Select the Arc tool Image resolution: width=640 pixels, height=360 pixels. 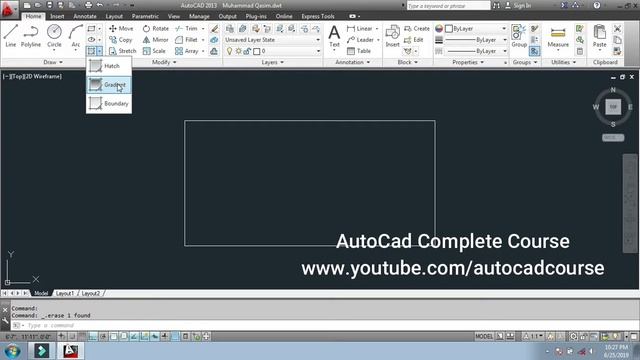76,36
